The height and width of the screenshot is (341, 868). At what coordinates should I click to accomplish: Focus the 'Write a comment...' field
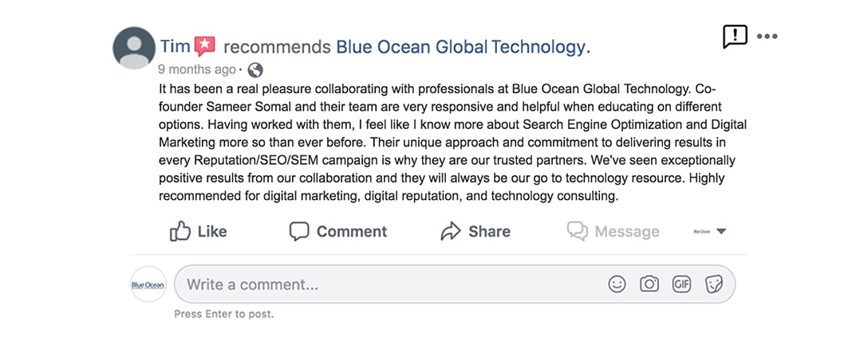pyautogui.click(x=455, y=284)
